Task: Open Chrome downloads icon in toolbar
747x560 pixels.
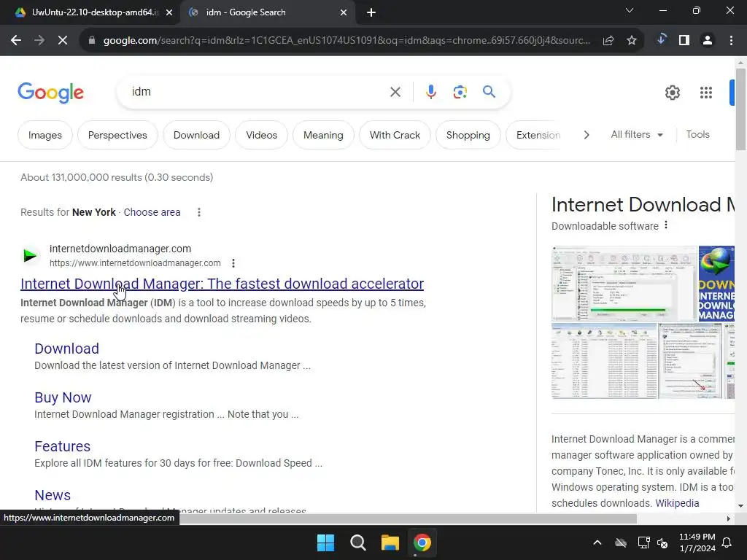Action: pos(661,40)
